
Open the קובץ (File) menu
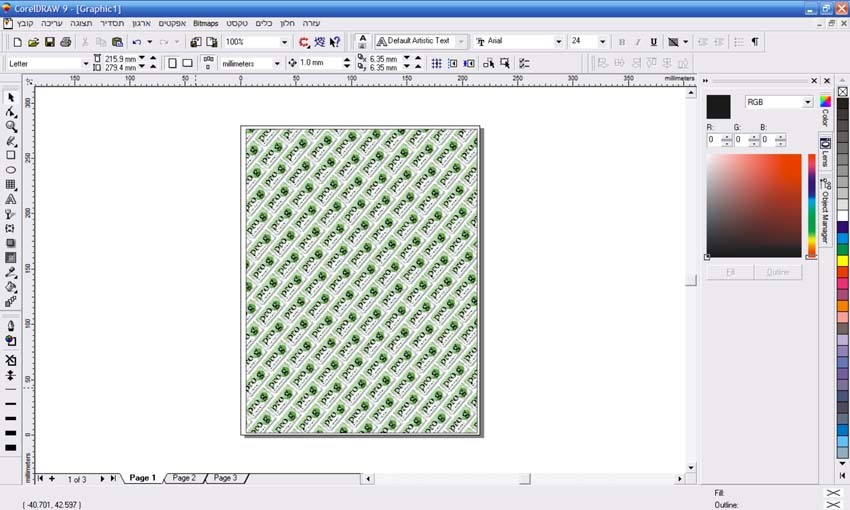[25, 23]
